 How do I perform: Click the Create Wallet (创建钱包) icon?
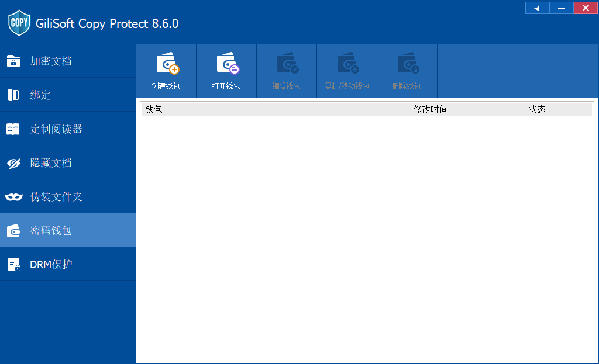click(167, 63)
